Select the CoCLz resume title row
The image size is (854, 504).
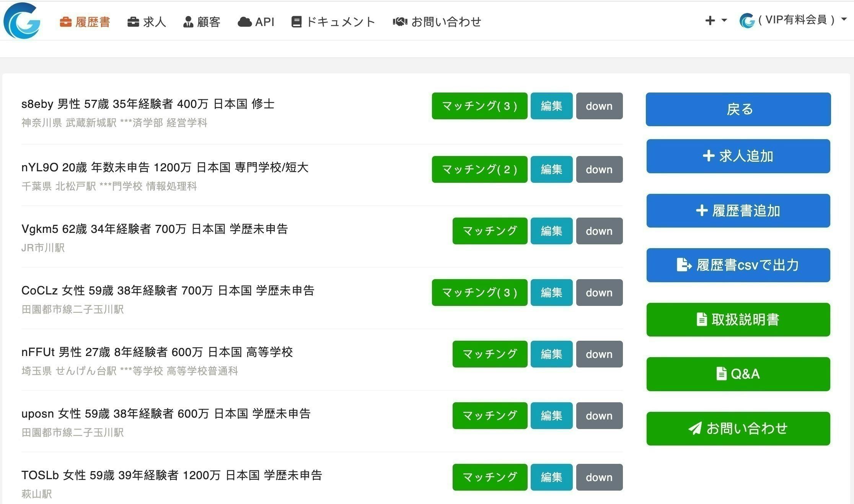(168, 291)
